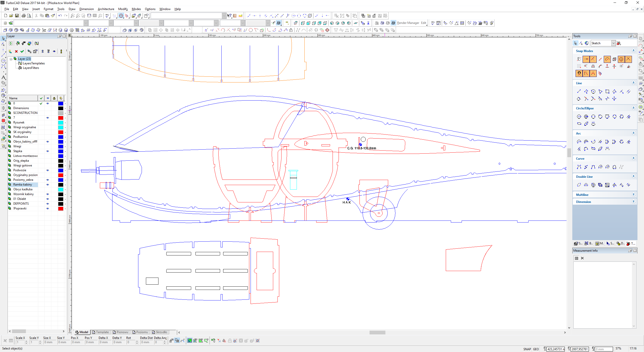The image size is (644, 352).
Task: Collapse the Snap Modes section
Action: point(634,51)
